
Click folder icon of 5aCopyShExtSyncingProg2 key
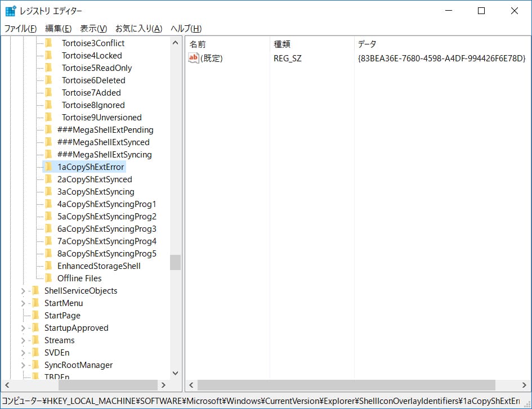(x=49, y=217)
